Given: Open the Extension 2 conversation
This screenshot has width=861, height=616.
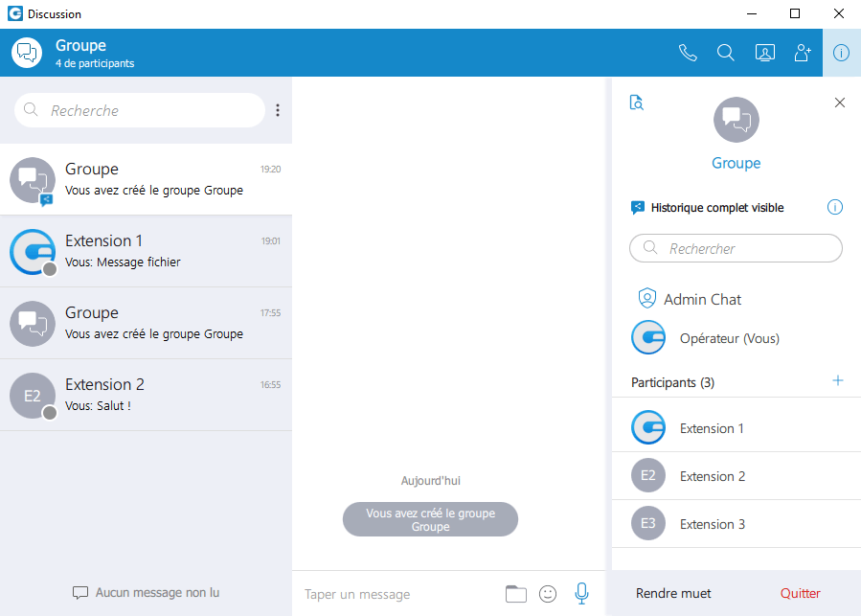Looking at the screenshot, I should [147, 396].
